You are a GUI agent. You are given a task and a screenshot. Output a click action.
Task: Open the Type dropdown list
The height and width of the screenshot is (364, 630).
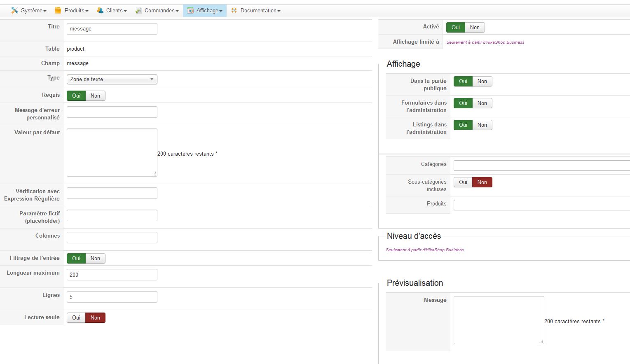point(112,79)
